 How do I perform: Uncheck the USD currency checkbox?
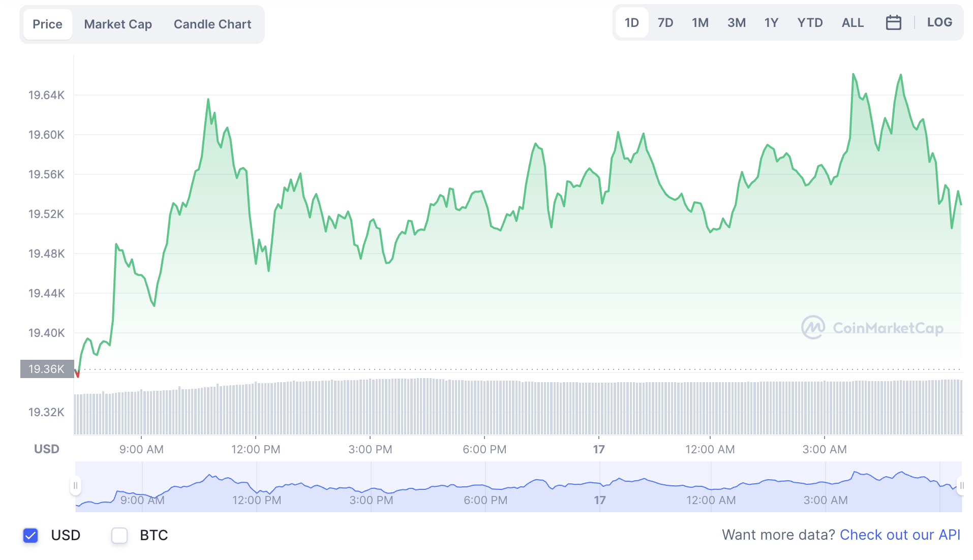(31, 535)
